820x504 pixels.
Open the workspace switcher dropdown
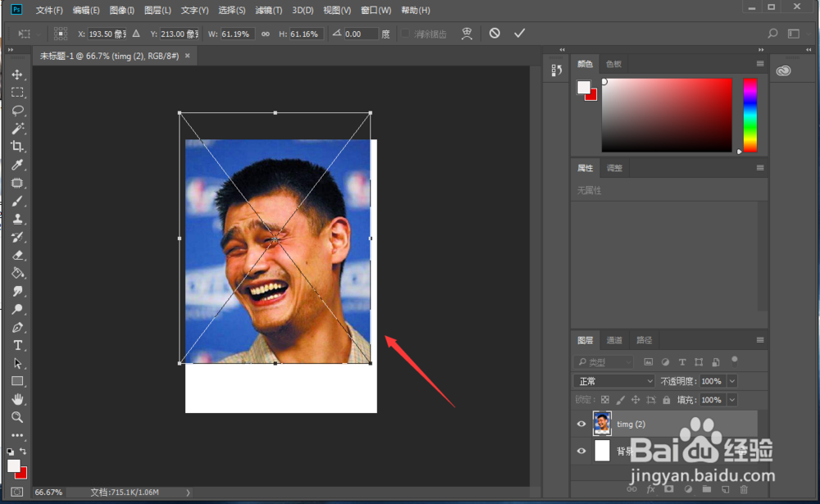click(x=797, y=34)
